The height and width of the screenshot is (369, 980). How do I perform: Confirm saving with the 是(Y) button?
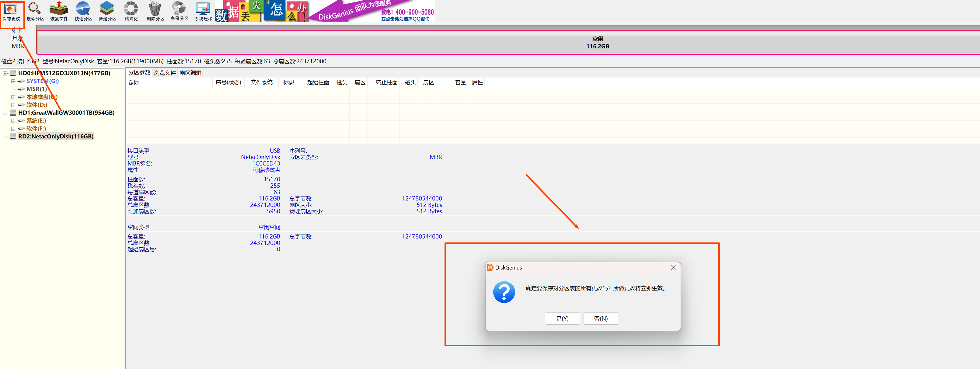tap(562, 319)
